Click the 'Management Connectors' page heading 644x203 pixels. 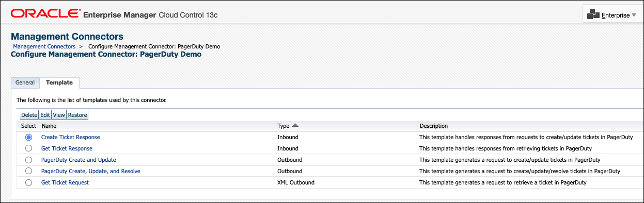click(x=67, y=37)
